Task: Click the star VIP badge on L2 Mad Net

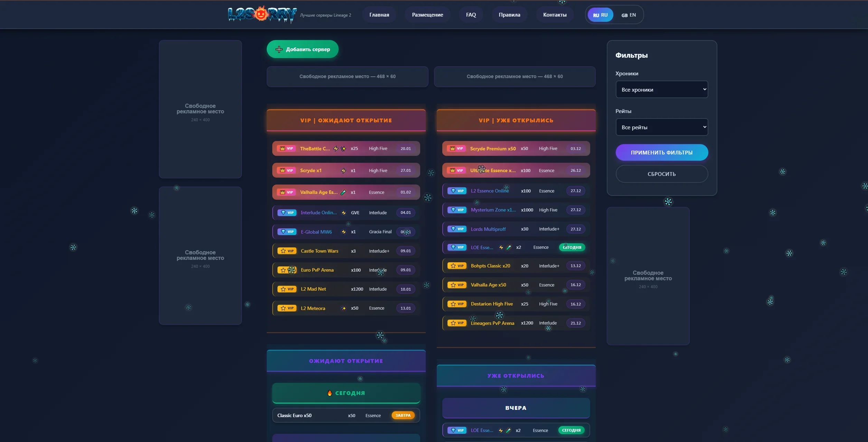Action: pos(287,289)
